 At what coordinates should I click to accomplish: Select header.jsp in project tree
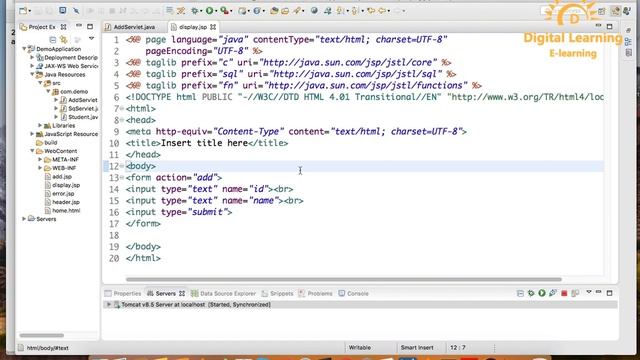[x=62, y=202]
